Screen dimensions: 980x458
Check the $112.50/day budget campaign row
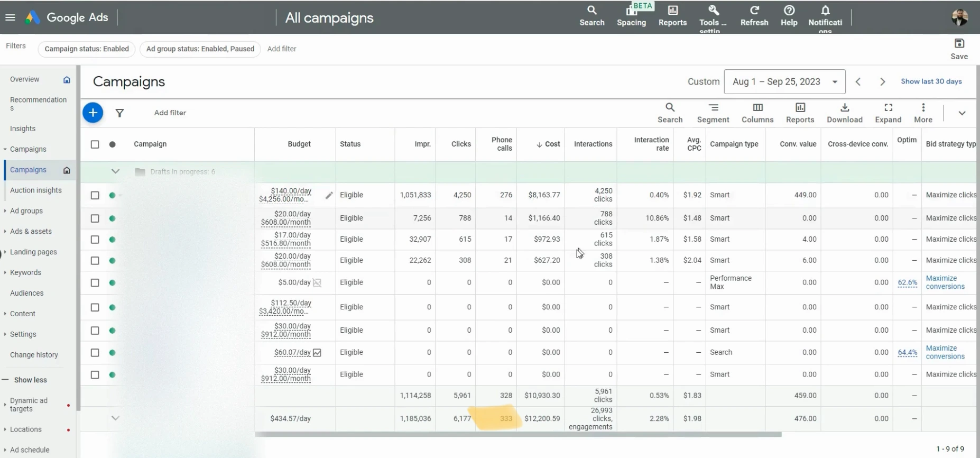95,307
